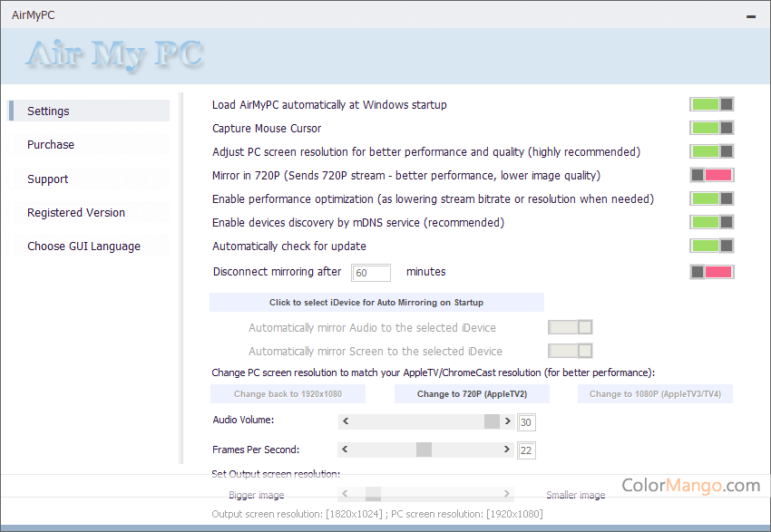This screenshot has height=532, width=771.
Task: Toggle mDNS devices discovery switch
Action: (x=711, y=222)
